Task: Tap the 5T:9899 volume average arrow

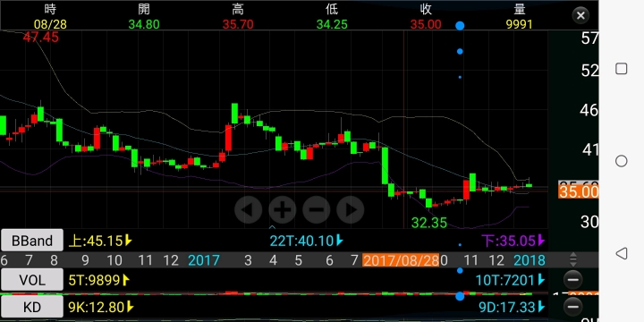Action: [x=126, y=280]
